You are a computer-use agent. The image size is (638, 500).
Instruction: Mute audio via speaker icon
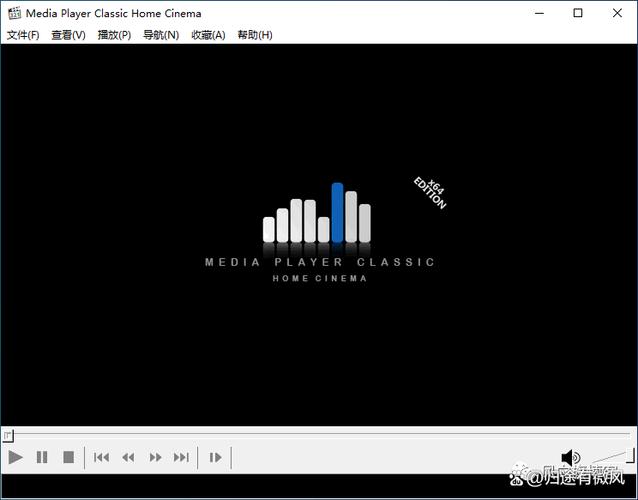pos(570,458)
